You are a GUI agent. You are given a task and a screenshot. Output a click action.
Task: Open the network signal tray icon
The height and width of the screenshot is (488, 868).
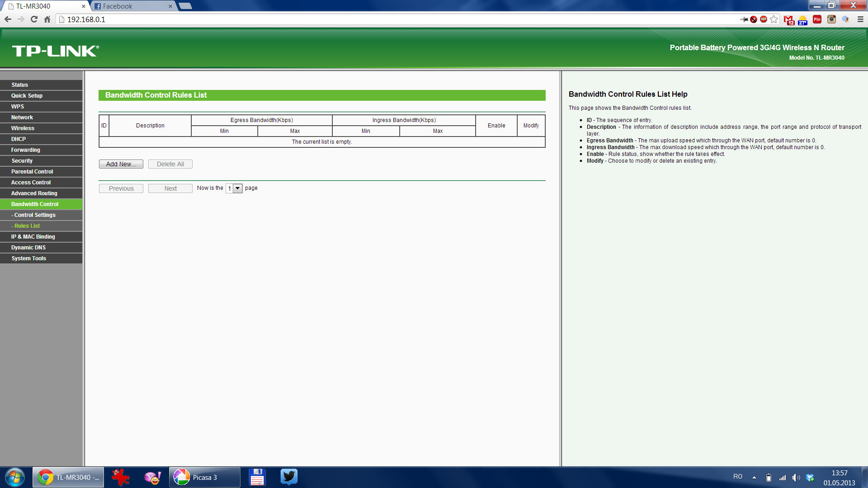pyautogui.click(x=782, y=477)
